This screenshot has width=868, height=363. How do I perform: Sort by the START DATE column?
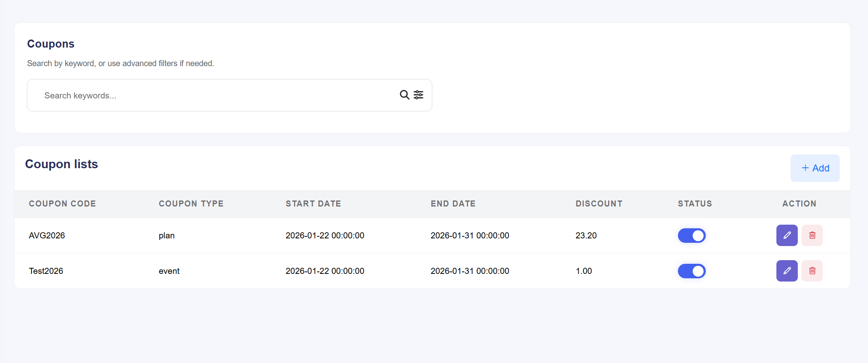[x=313, y=204]
